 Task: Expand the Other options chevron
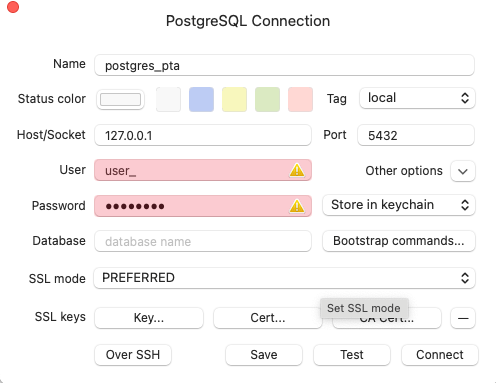coord(463,171)
